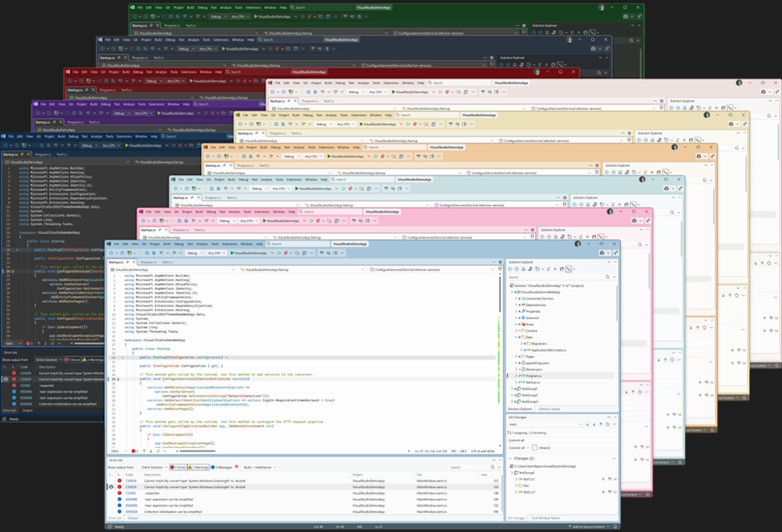Click the green Start debugging arrow in light blue window
The image size is (782, 532).
[x=231, y=253]
